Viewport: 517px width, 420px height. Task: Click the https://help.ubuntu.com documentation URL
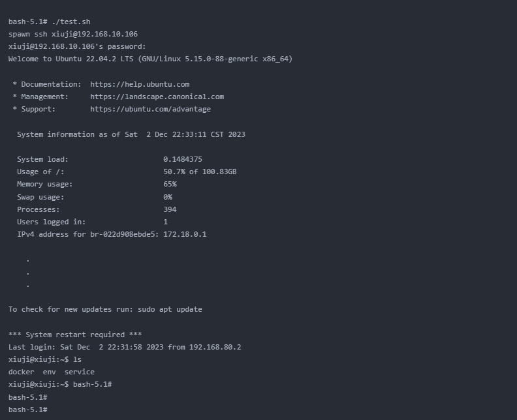pyautogui.click(x=140, y=84)
